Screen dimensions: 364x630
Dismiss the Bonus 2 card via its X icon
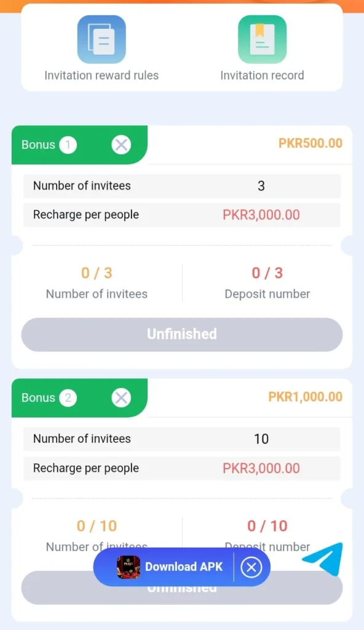point(121,398)
